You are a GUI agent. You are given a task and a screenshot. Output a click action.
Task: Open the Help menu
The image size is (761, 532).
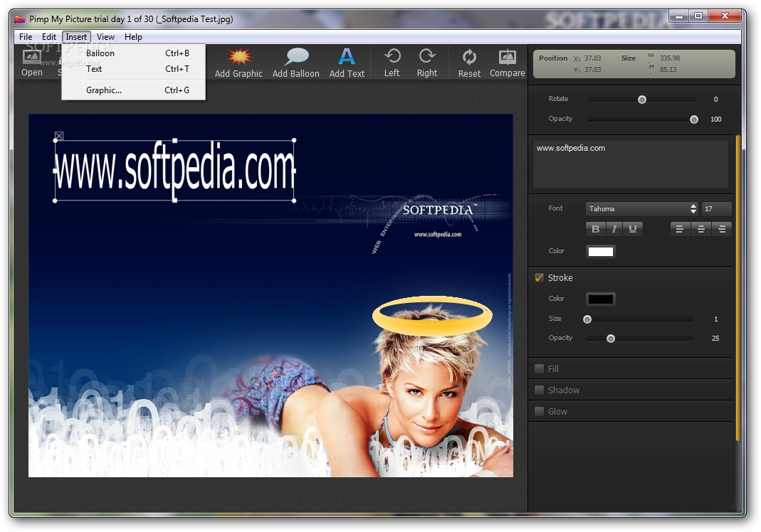point(133,37)
